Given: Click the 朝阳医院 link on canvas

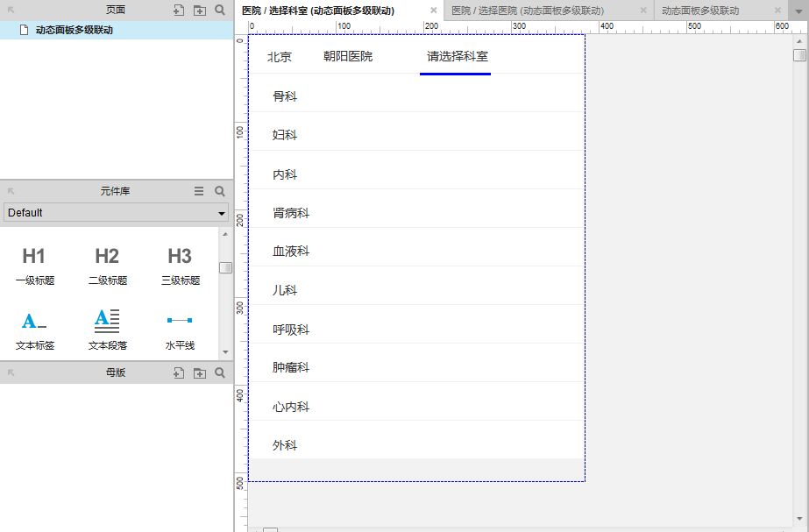Looking at the screenshot, I should (350, 55).
